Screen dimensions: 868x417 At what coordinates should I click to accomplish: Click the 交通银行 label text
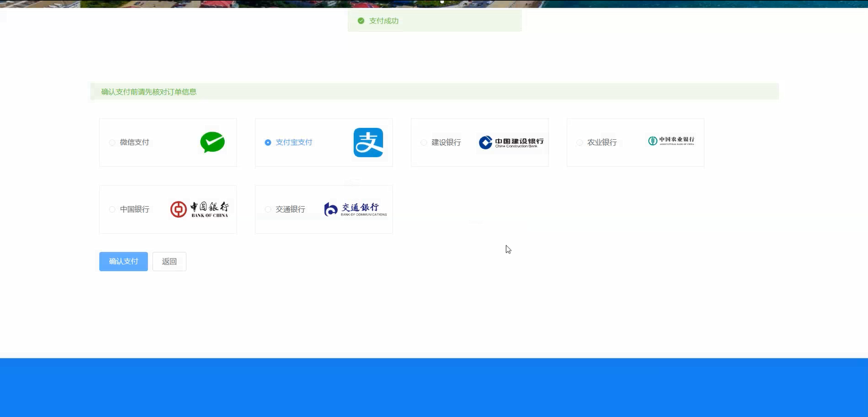(291, 210)
